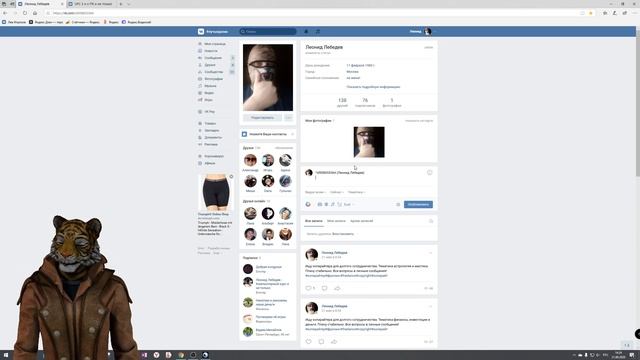The image size is (640, 360).
Task: Open the 1 фотография counter
Action: coord(392,102)
